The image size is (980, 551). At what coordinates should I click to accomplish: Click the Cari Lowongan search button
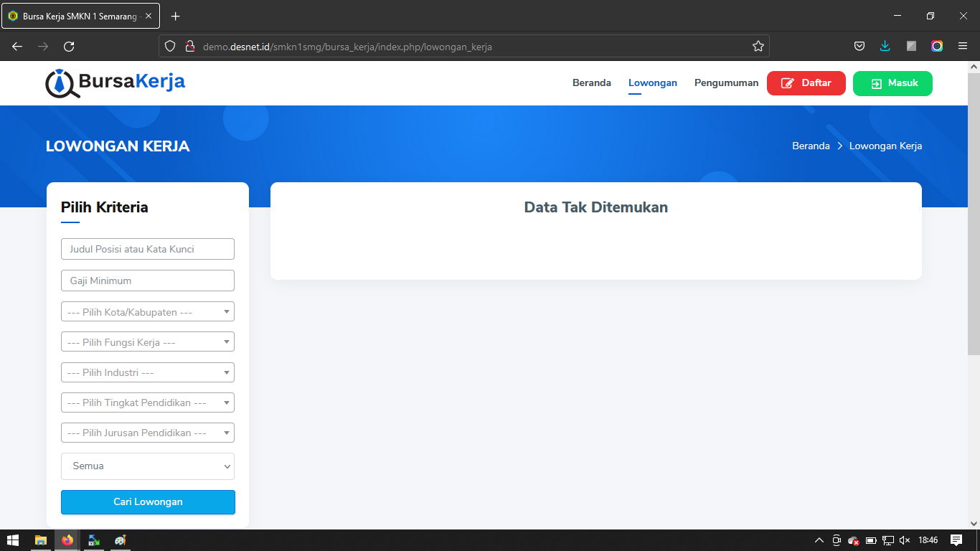coord(148,502)
